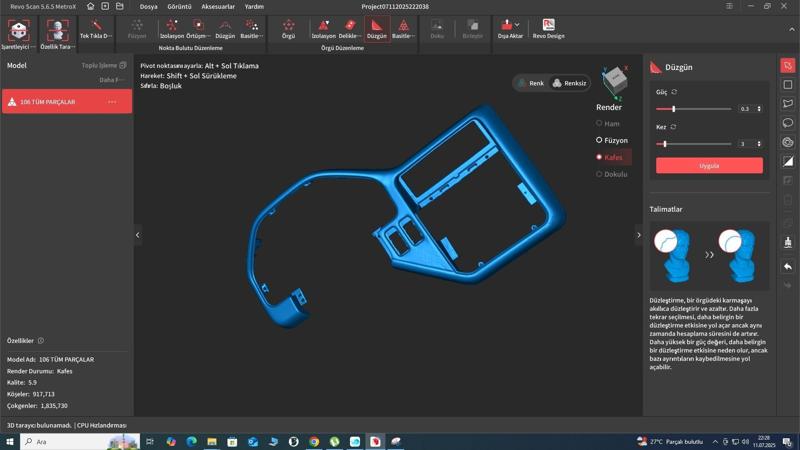Open the Görüntü menu
The height and width of the screenshot is (450, 800).
coord(179,7)
